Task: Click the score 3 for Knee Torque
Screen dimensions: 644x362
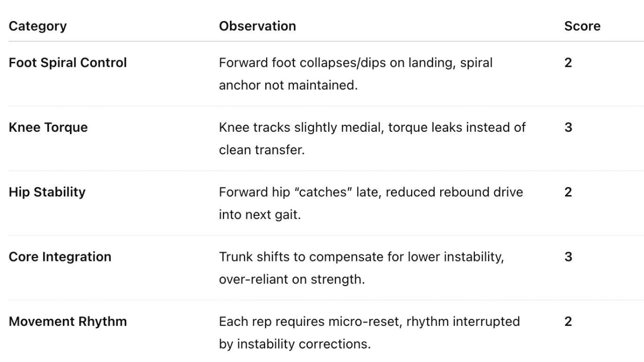Action: (x=568, y=128)
